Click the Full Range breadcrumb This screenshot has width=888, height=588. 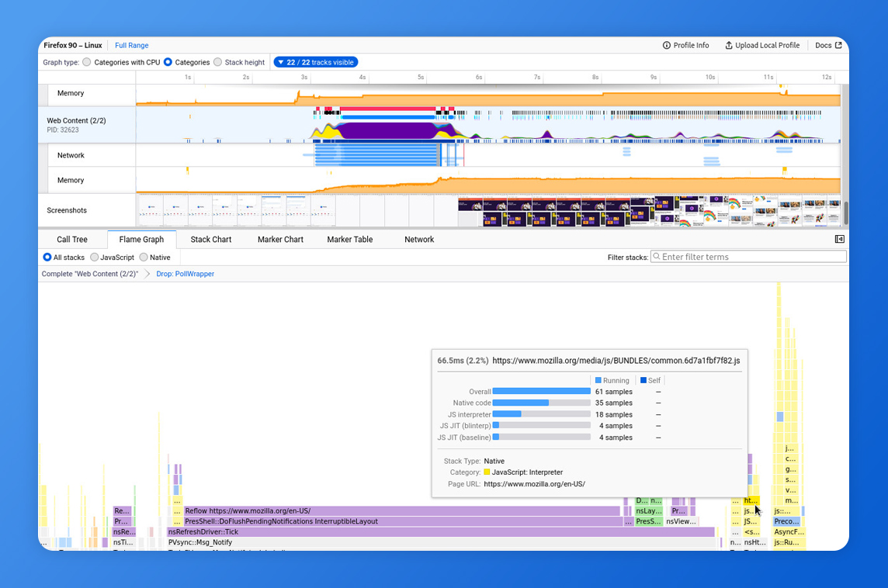tap(131, 45)
